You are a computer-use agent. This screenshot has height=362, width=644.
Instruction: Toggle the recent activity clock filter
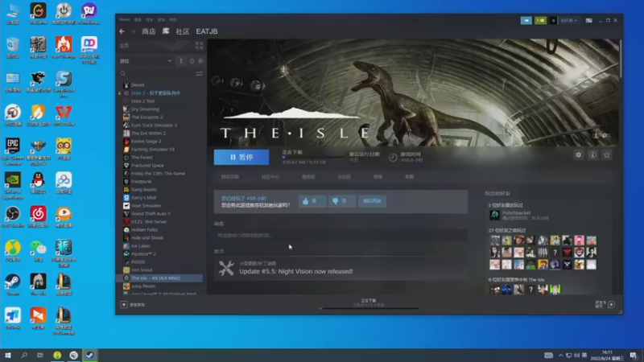(x=192, y=61)
